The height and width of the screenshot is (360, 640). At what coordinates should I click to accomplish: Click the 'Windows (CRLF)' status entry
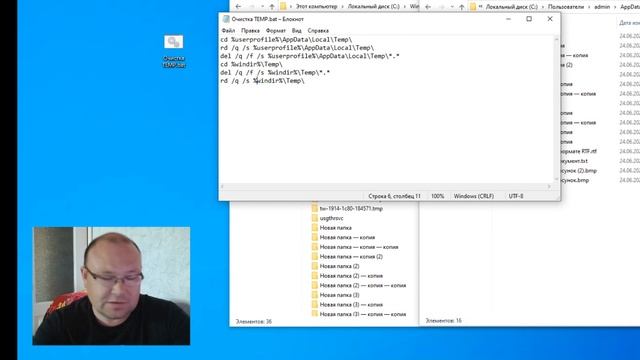point(474,196)
